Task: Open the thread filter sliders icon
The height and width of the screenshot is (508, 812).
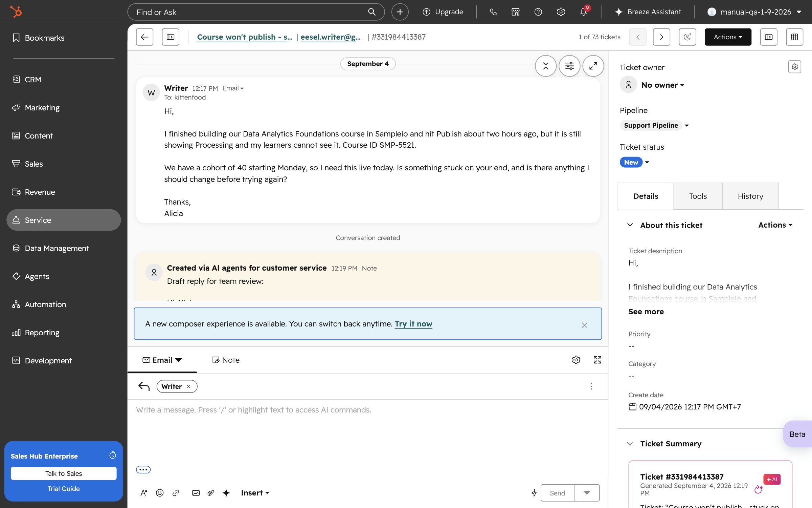Action: pos(569,66)
